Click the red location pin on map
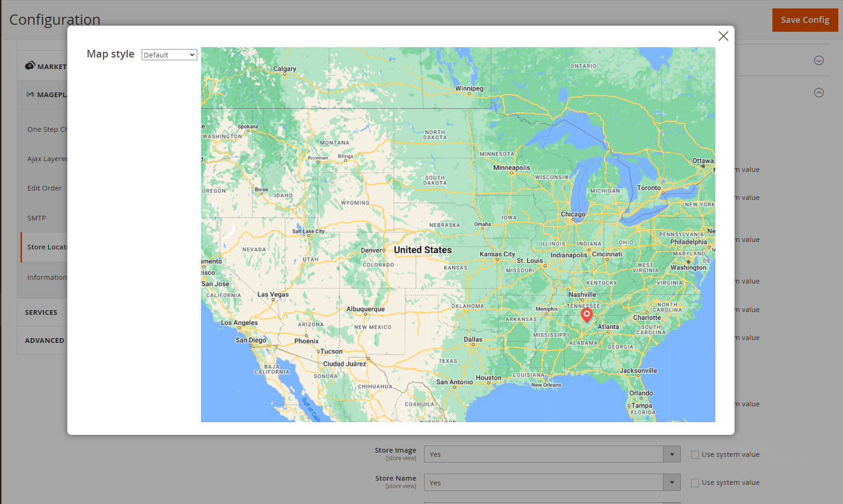Image resolution: width=843 pixels, height=504 pixels. coord(586,315)
